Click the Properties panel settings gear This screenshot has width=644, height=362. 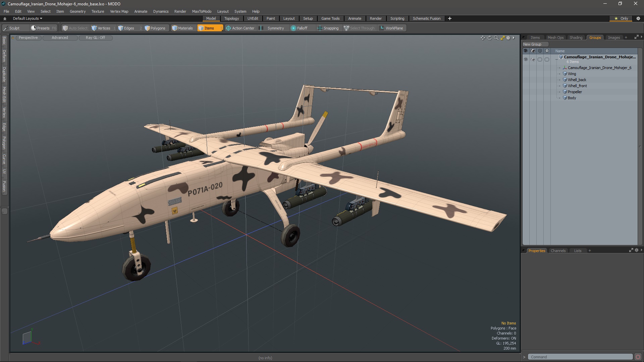[637, 250]
